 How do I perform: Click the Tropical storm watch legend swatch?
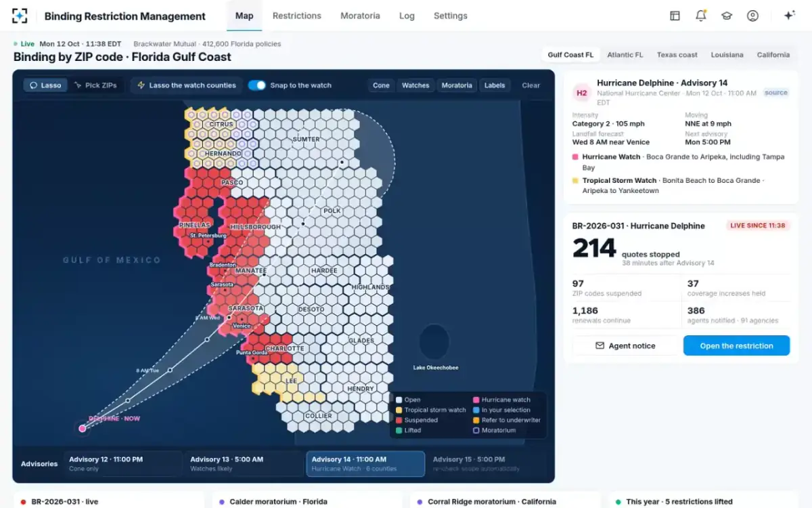(x=399, y=410)
